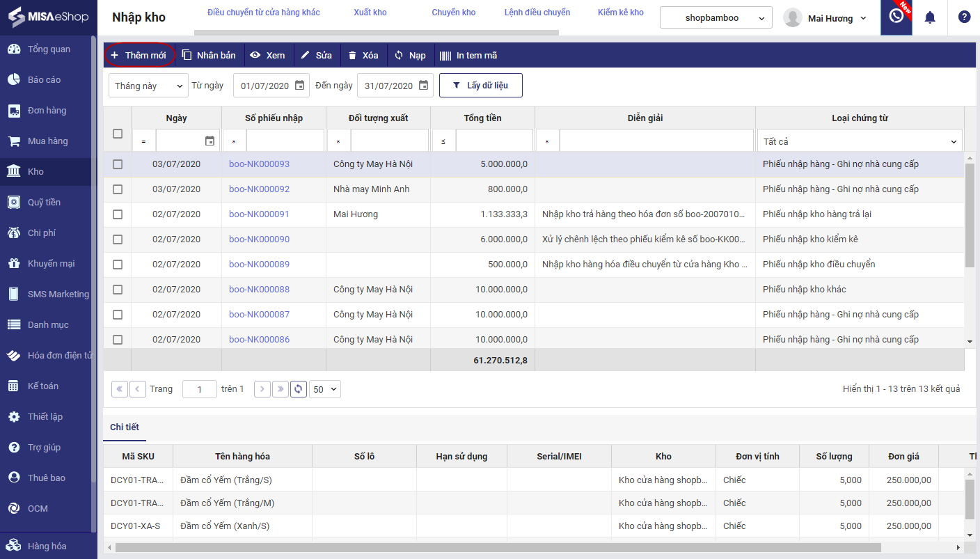Click Nhân bản duplicate toolbar button

pyautogui.click(x=209, y=56)
